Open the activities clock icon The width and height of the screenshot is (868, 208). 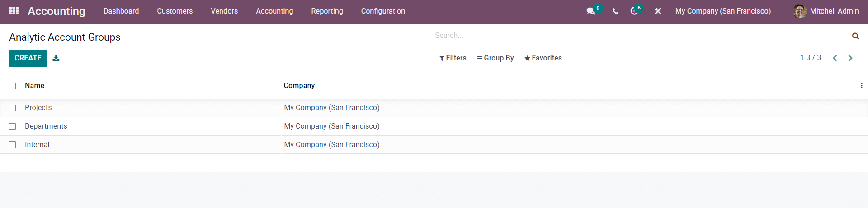click(x=634, y=11)
